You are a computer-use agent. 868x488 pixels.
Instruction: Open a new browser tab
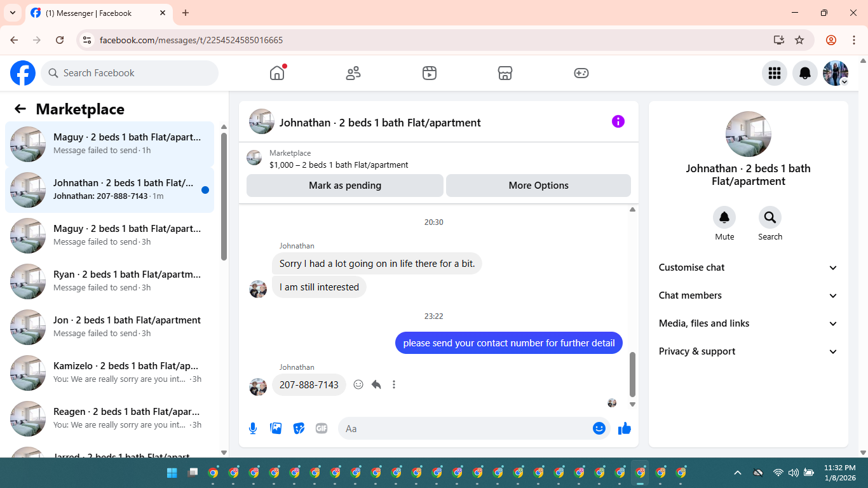186,13
